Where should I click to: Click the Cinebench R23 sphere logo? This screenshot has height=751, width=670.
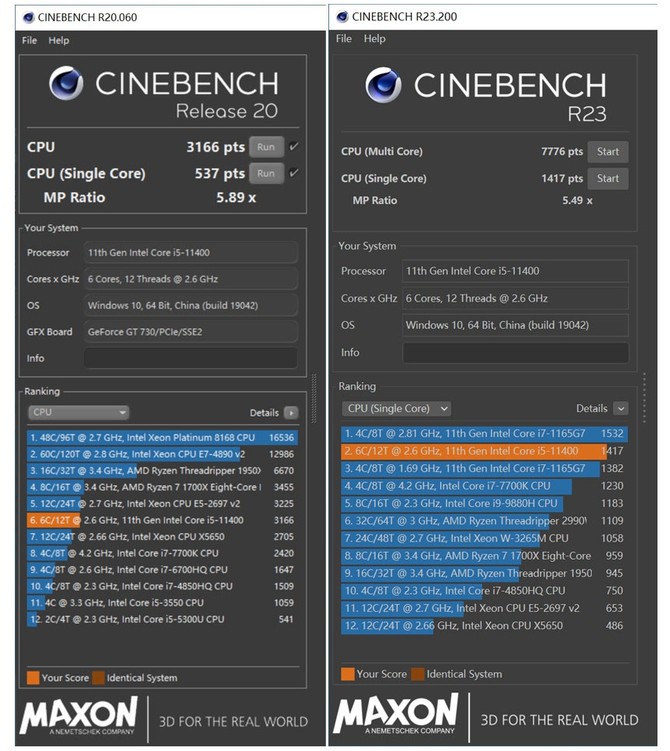click(383, 85)
